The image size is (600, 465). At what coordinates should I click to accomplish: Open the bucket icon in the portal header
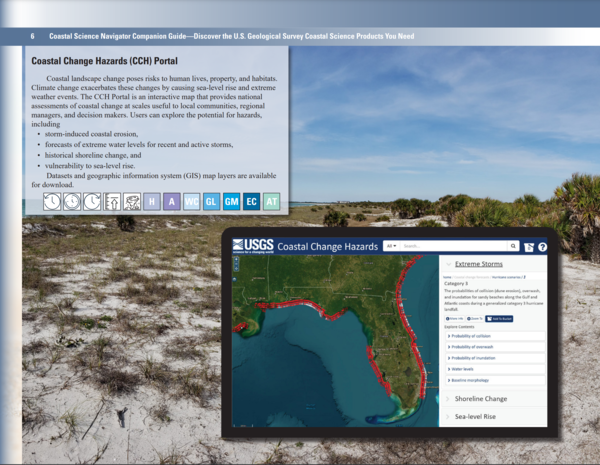529,247
